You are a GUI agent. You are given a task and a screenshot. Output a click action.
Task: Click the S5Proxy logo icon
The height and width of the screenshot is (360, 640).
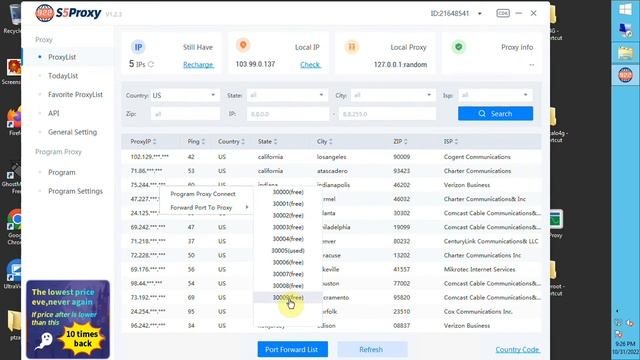44,13
